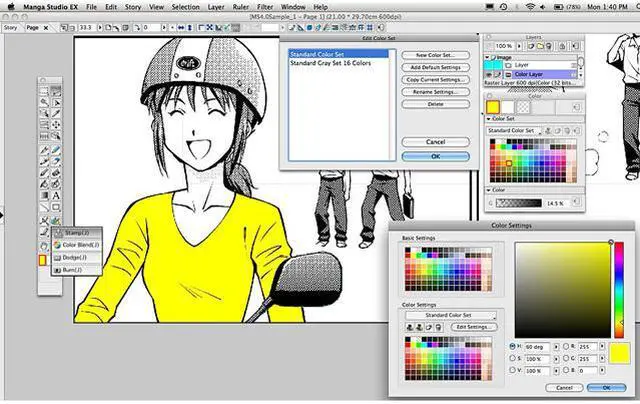This screenshot has width=640, height=404.
Task: Select the zoom magnifier tool in palette
Action: [x=44, y=102]
